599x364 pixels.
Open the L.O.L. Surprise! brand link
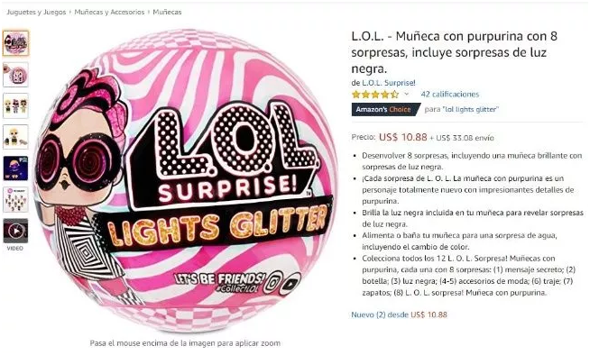(x=389, y=83)
